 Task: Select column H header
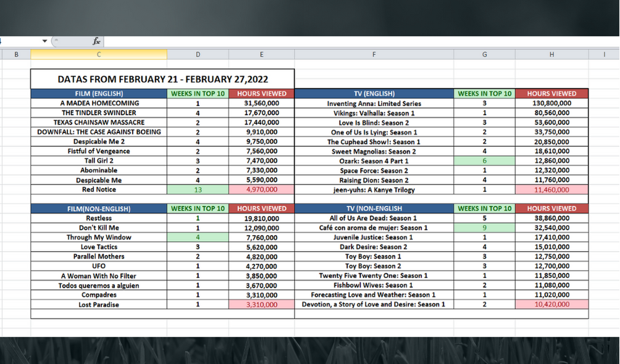551,54
